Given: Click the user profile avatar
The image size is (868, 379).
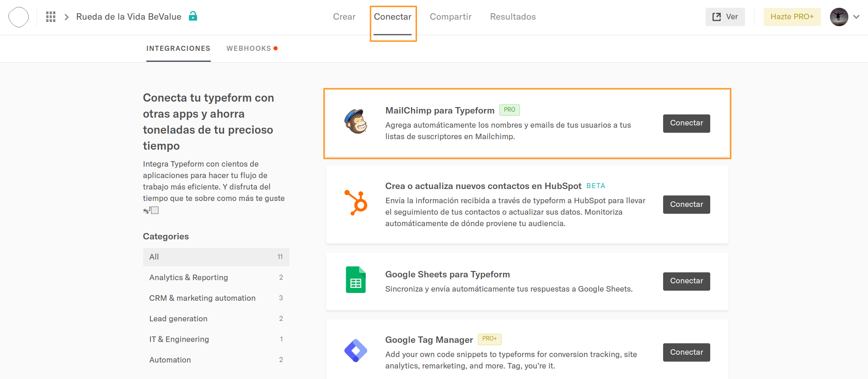Looking at the screenshot, I should 839,17.
